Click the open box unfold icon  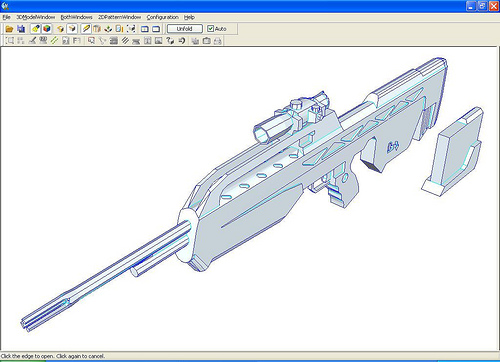point(72,29)
